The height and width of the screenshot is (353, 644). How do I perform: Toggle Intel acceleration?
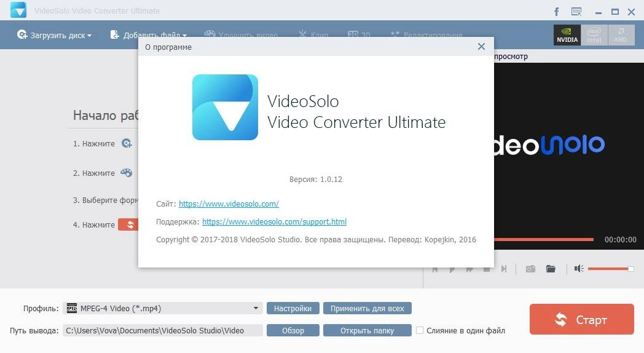(x=594, y=35)
